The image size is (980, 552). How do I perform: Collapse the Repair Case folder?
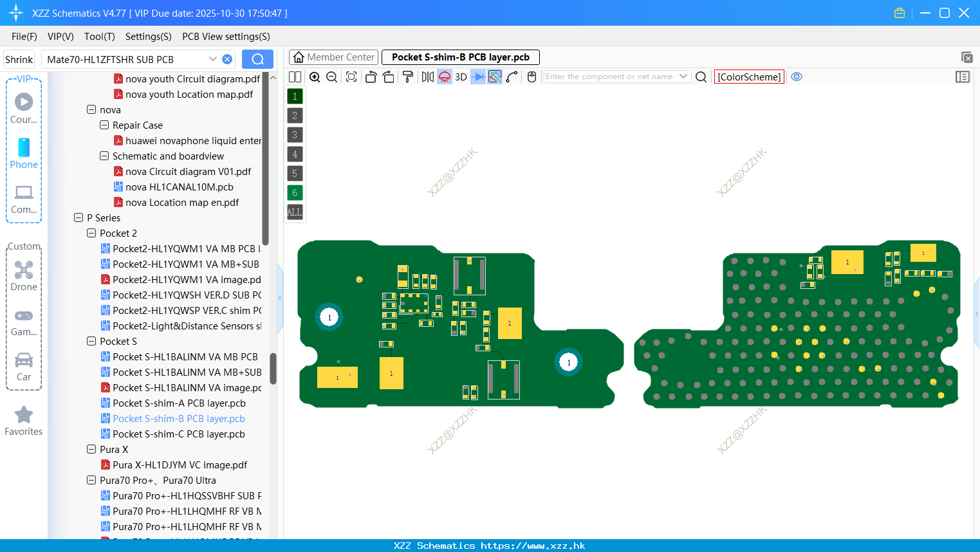104,125
